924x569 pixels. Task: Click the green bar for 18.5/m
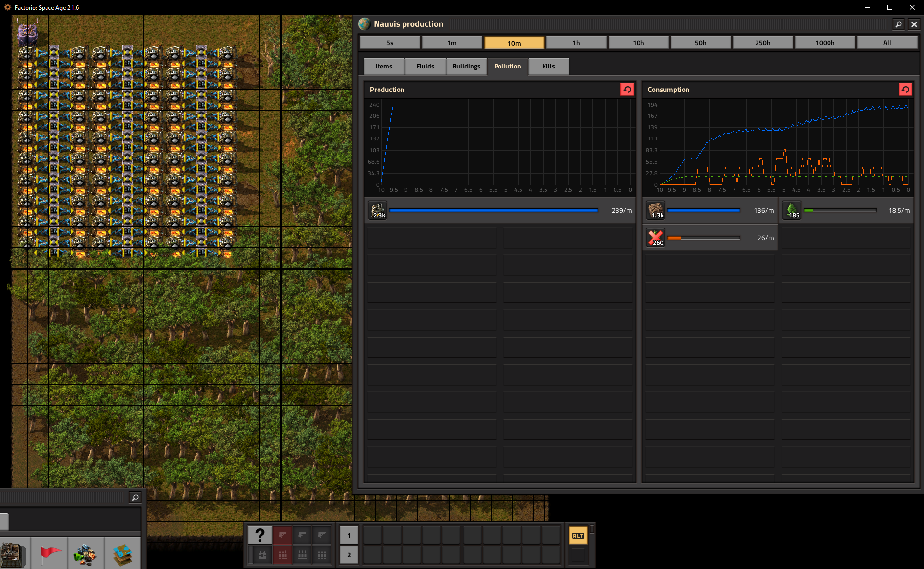(x=840, y=210)
